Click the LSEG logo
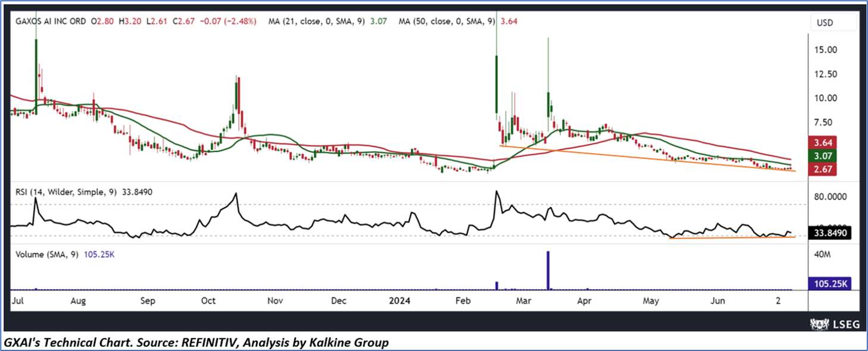 click(x=834, y=324)
